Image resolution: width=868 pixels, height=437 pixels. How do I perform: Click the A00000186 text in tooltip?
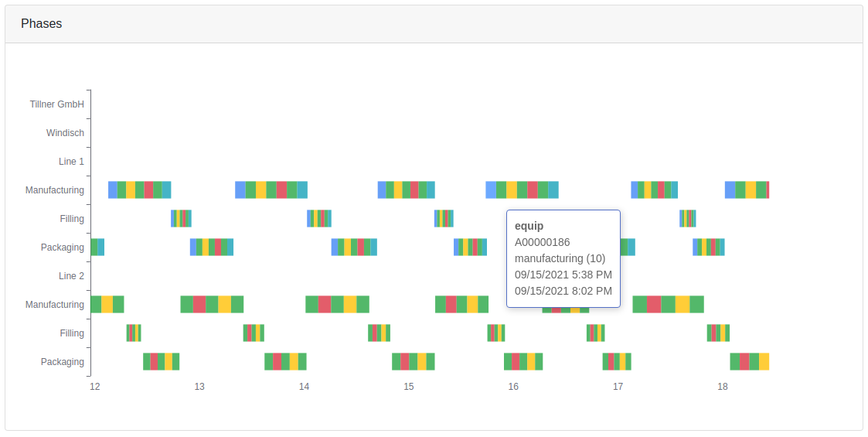click(542, 242)
